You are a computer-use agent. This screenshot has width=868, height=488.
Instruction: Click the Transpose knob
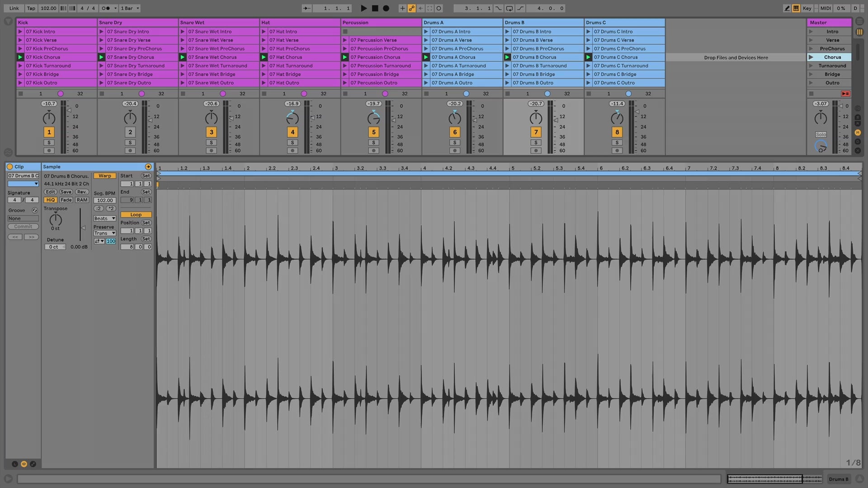(55, 220)
